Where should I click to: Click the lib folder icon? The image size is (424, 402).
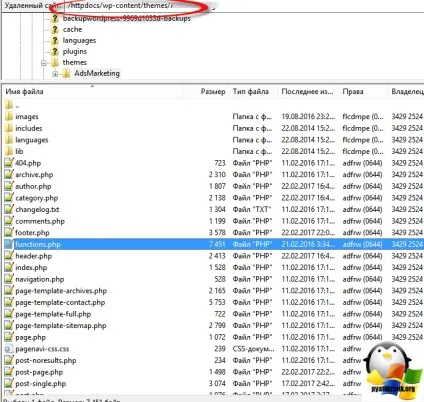tap(9, 151)
